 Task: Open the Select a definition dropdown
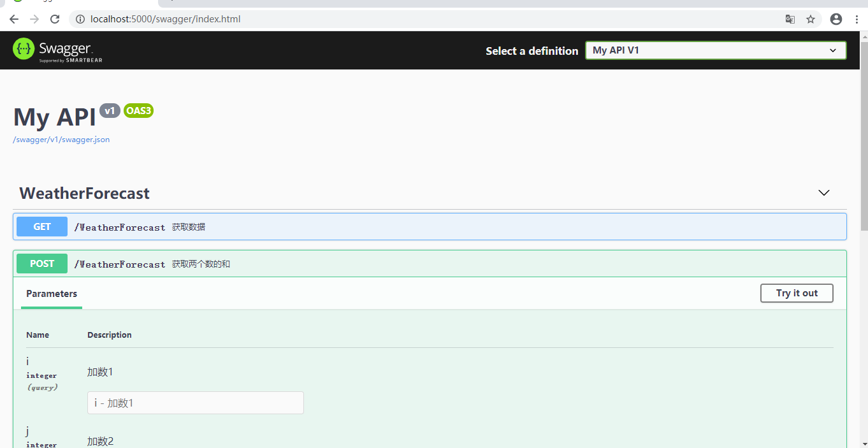coord(715,50)
